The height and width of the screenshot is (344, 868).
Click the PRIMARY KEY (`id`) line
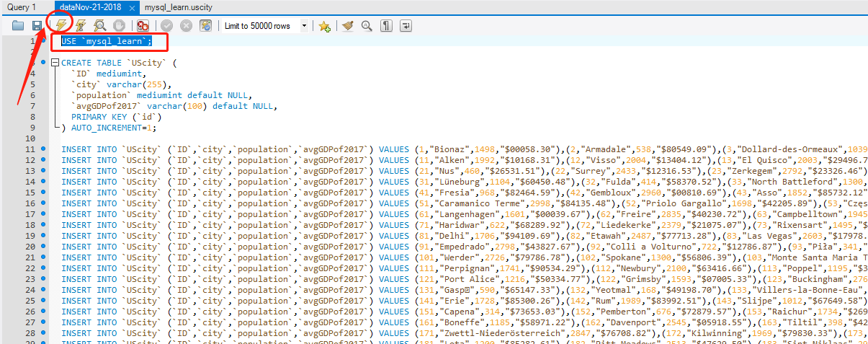(x=117, y=117)
